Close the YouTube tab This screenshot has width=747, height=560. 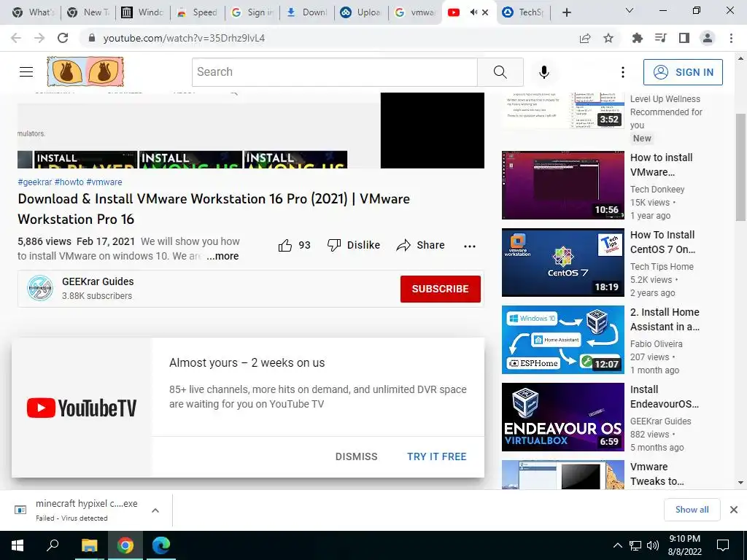485,12
